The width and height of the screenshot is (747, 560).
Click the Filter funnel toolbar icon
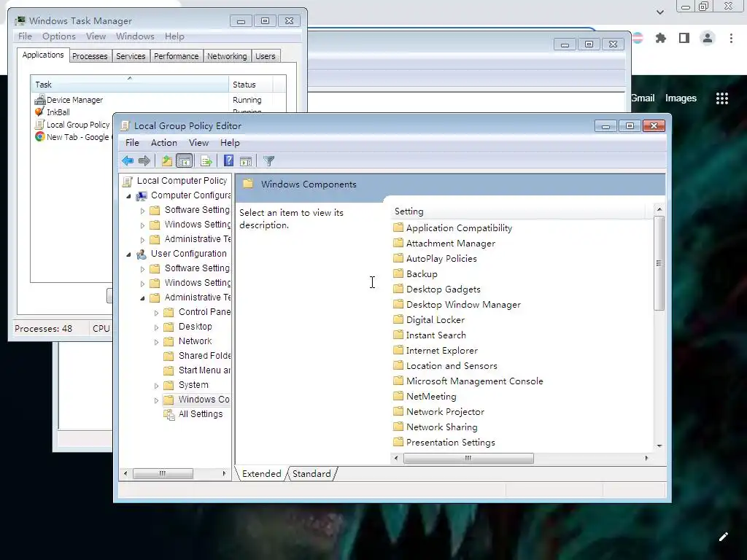click(x=268, y=161)
